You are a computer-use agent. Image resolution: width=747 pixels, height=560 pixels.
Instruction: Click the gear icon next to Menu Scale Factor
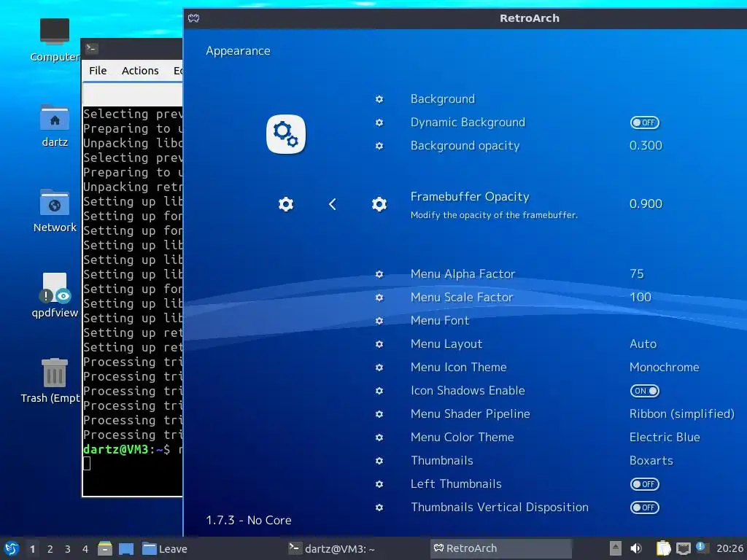(379, 297)
